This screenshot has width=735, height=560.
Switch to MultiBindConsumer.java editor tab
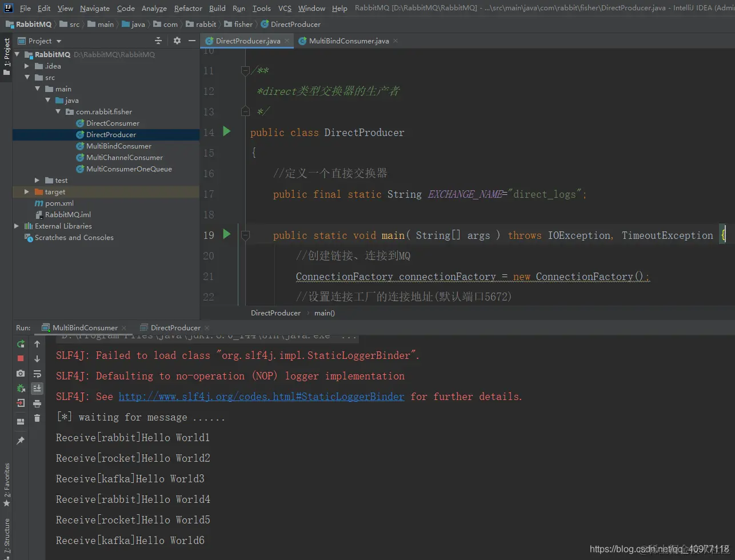click(349, 41)
